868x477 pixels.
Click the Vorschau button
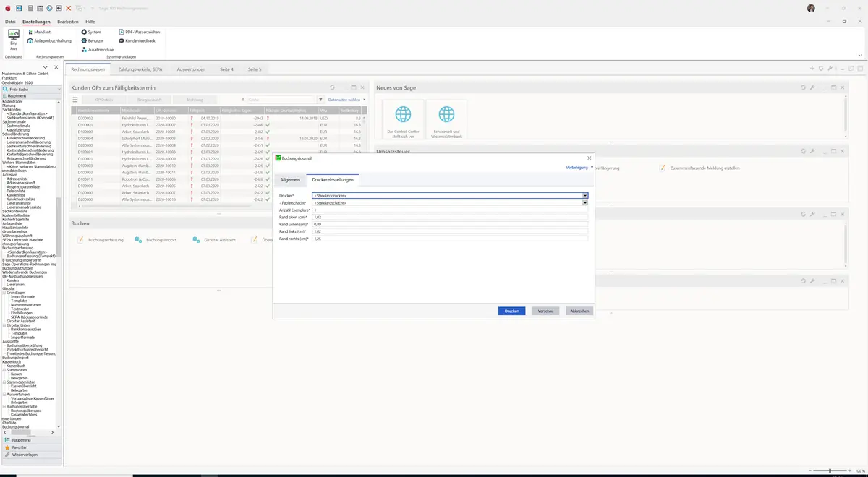[546, 311]
